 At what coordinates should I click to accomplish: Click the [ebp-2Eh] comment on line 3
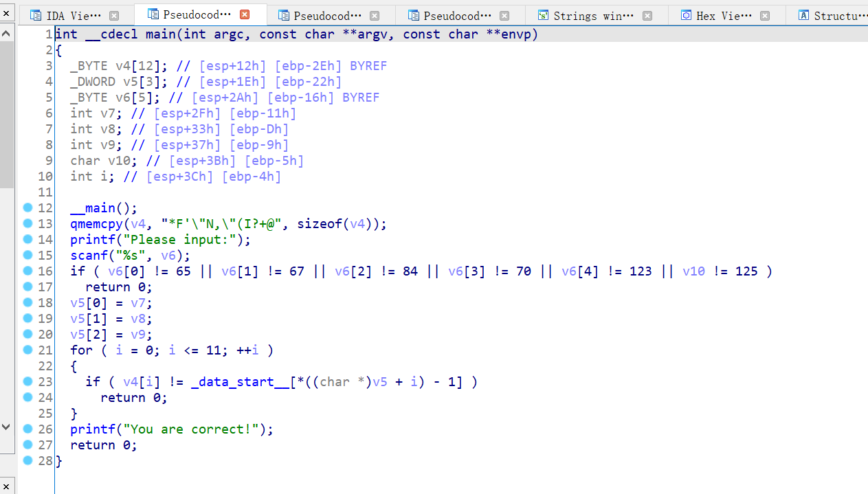[308, 66]
